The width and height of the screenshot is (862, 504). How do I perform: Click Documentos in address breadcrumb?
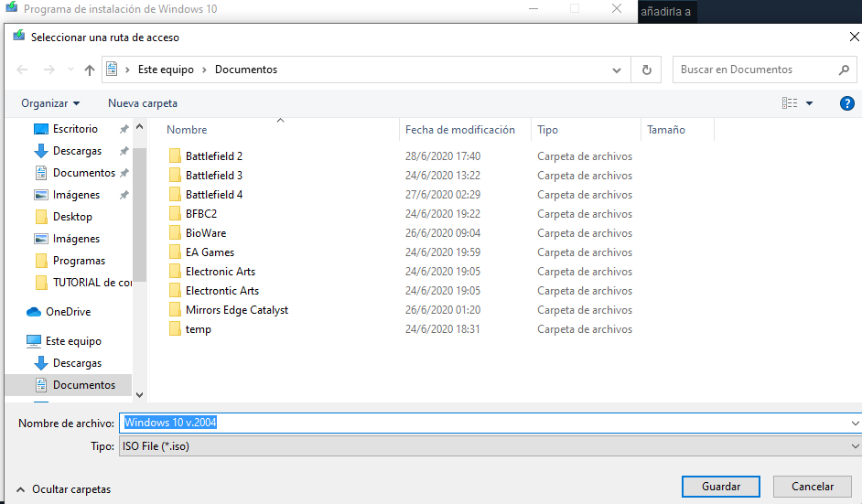coord(246,70)
